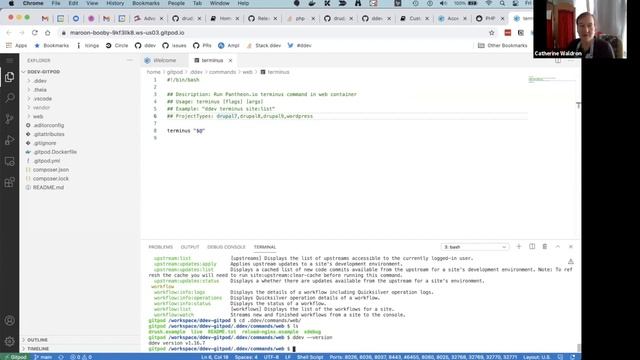The width and height of the screenshot is (640, 360).
Task: Switch to OUTPUT panel tab
Action: (x=190, y=247)
